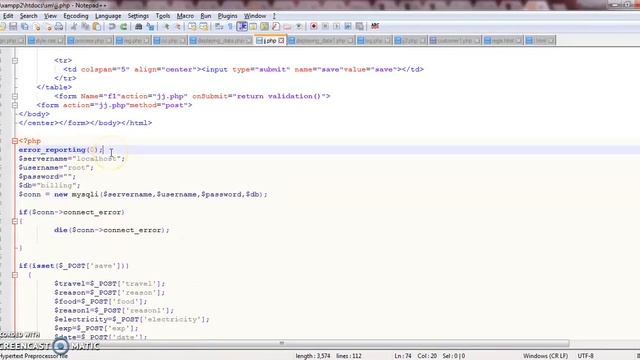Click the Cut scissors icon
Viewport: 640px width, 360px height.
(x=74, y=27)
